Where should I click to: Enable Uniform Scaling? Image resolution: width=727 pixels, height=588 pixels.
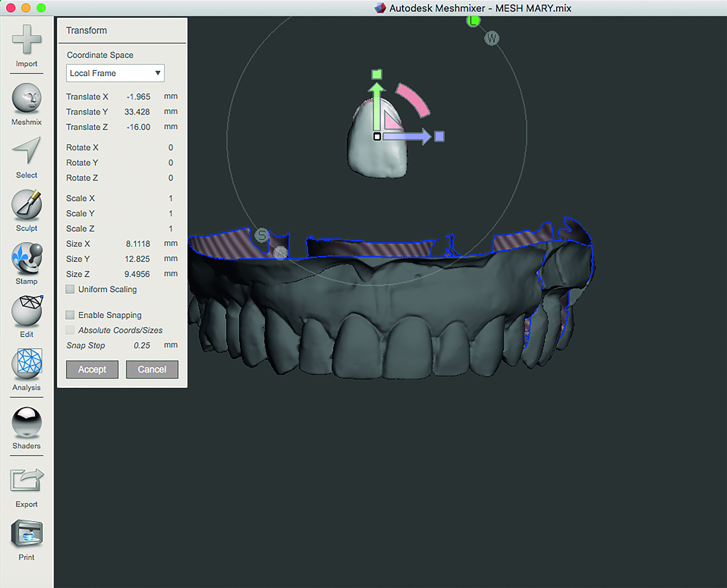pyautogui.click(x=70, y=289)
